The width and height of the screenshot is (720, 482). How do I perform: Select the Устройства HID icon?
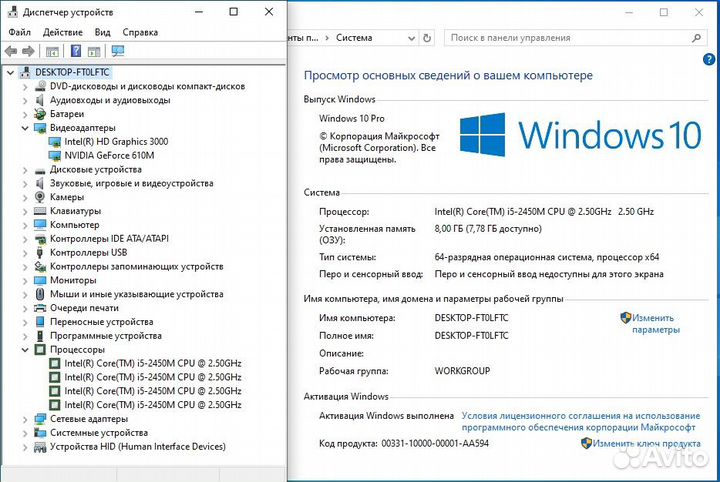[x=40, y=447]
